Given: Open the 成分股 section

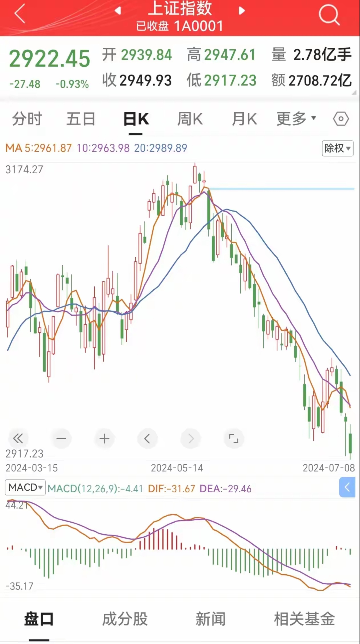Looking at the screenshot, I should point(125,619).
